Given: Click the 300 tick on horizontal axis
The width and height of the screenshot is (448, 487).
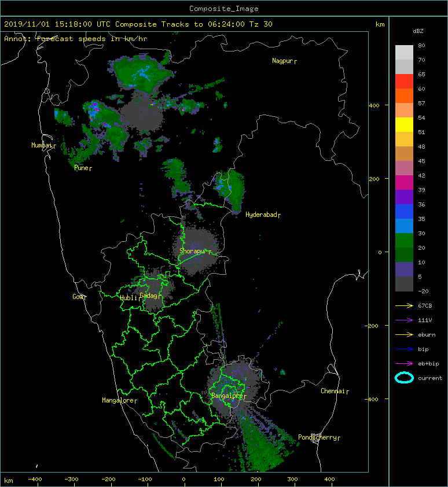Looking at the screenshot, I should pos(292,479).
